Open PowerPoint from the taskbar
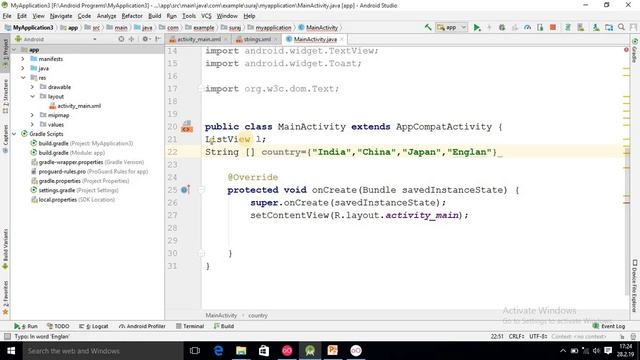Screen dimensions: 640x360 click(333, 351)
